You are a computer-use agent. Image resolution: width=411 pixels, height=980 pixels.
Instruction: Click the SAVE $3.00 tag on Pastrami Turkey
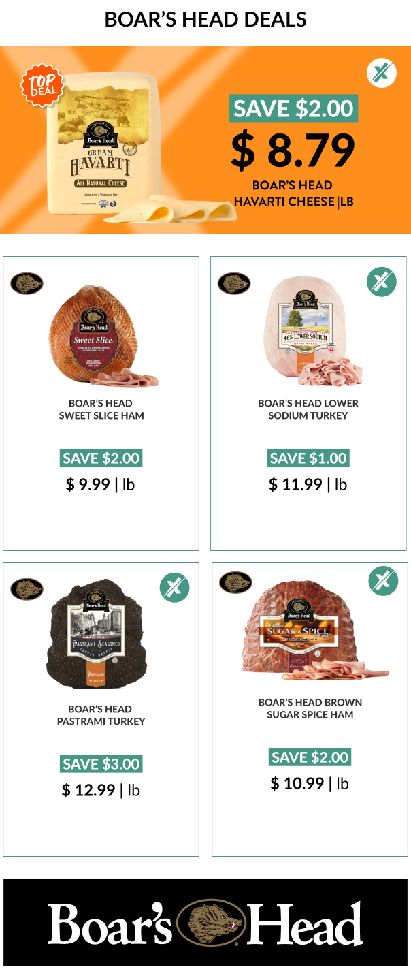(101, 764)
